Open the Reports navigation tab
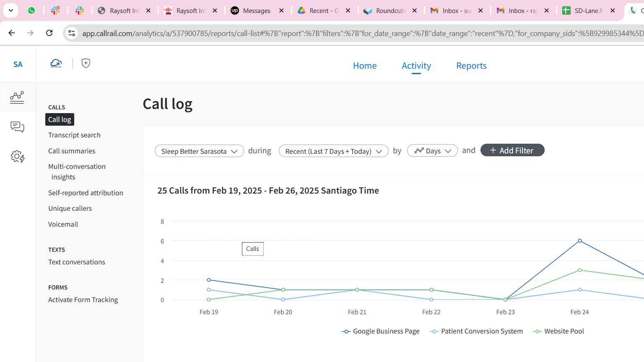644x362 pixels. pos(471,66)
